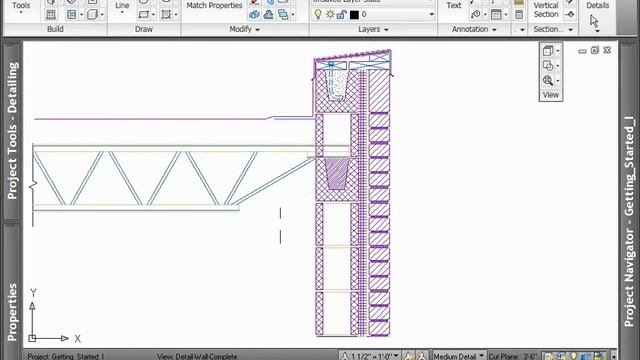Open the Project Tools - Detailing palette

[12, 131]
